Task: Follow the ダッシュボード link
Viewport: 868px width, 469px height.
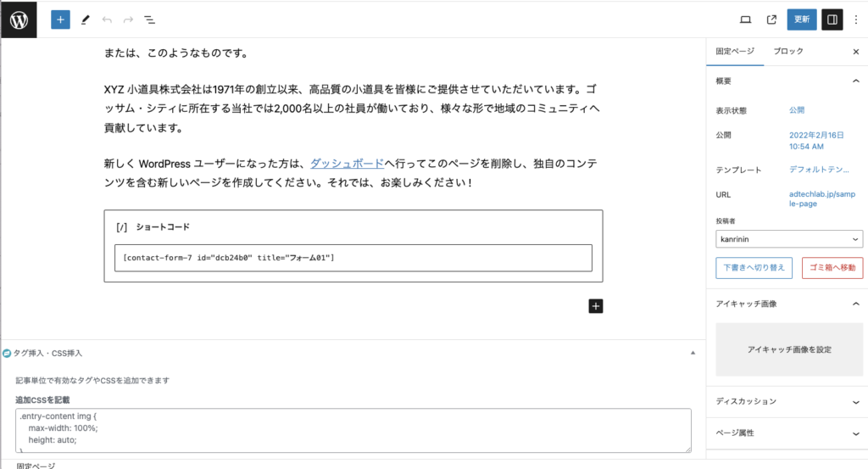Action: click(x=347, y=163)
